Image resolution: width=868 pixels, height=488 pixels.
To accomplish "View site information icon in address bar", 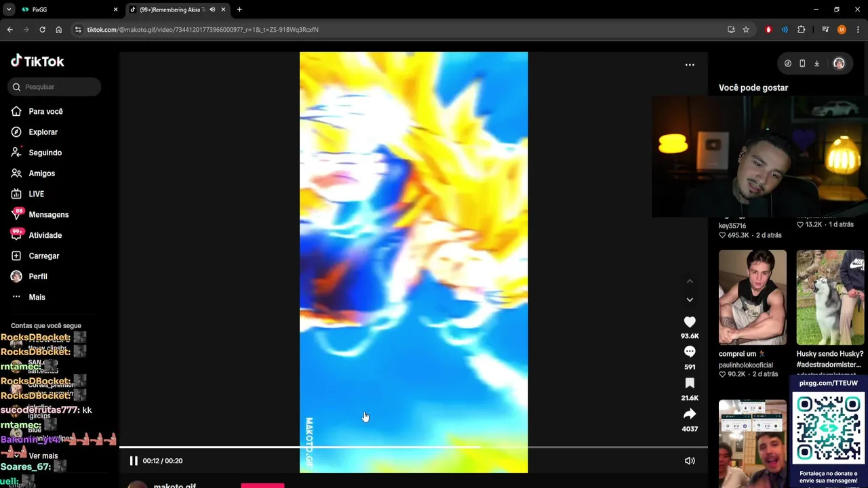I will point(79,30).
